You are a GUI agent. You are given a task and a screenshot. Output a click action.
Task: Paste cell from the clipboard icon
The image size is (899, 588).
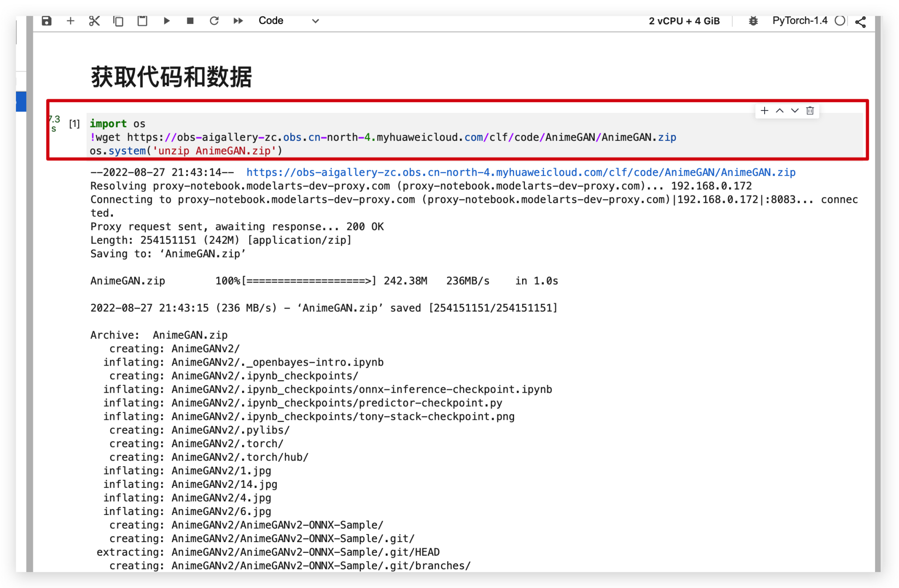coord(142,21)
